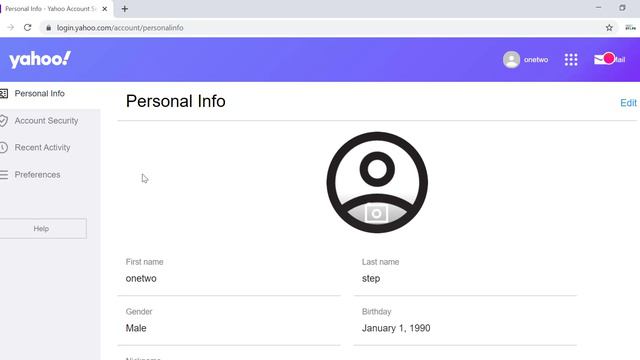Open Yahoo Mail envelope icon

[600, 60]
